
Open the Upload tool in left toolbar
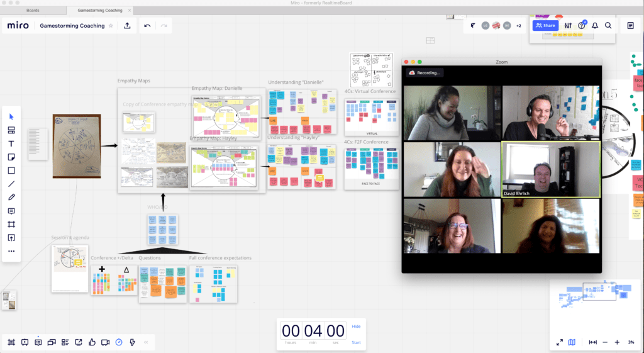coord(11,237)
